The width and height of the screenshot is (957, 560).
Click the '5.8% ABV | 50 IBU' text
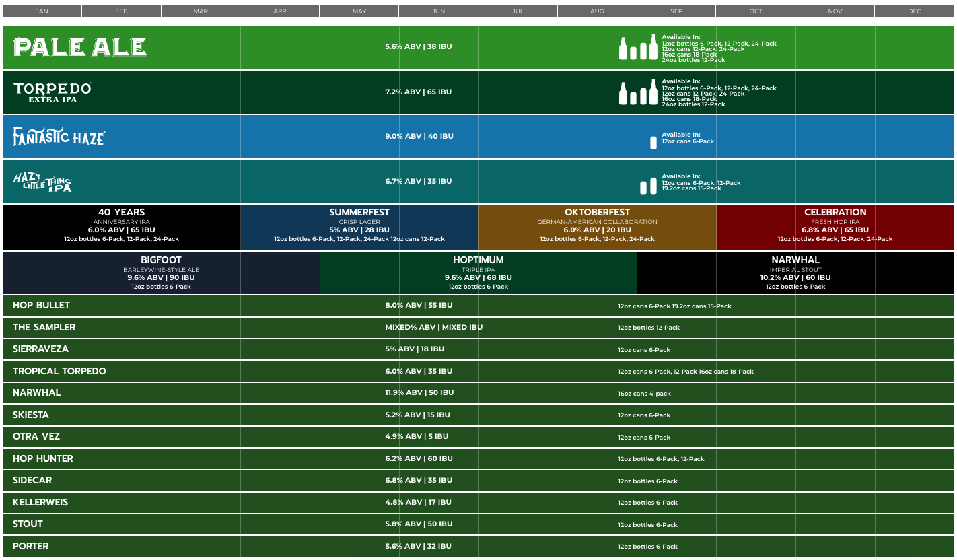pyautogui.click(x=419, y=524)
